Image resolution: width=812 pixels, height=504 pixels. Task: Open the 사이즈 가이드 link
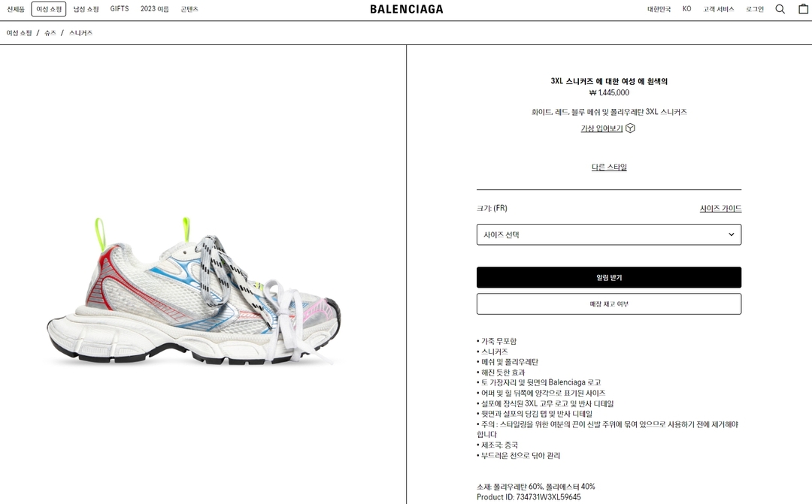tap(720, 208)
